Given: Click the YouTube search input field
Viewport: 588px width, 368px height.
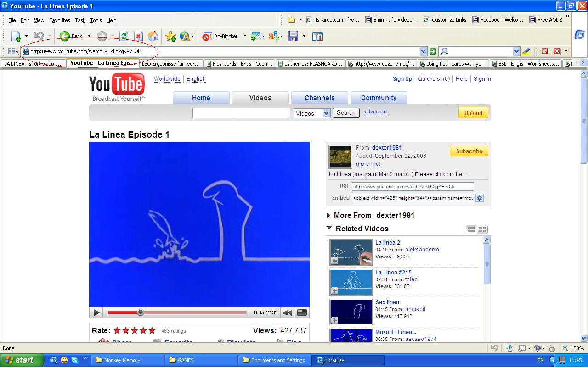Looking at the screenshot, I should [241, 113].
